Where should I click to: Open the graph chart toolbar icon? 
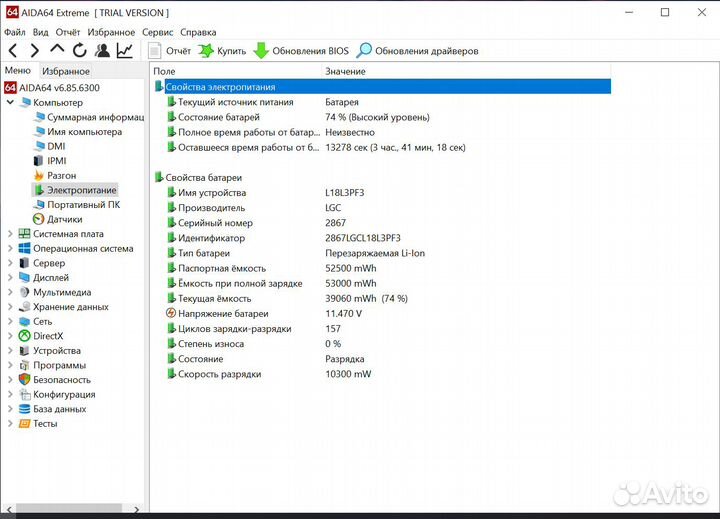coord(124,50)
